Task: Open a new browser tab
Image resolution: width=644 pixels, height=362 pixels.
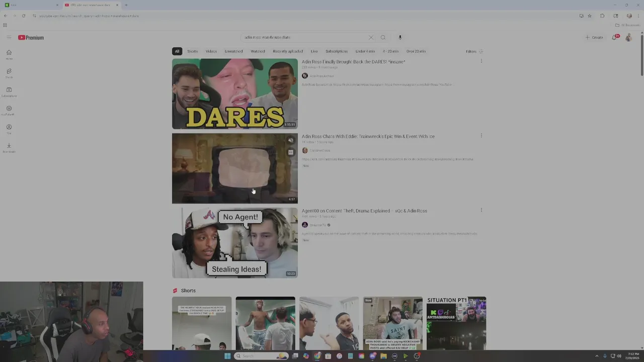Action: tap(126, 5)
